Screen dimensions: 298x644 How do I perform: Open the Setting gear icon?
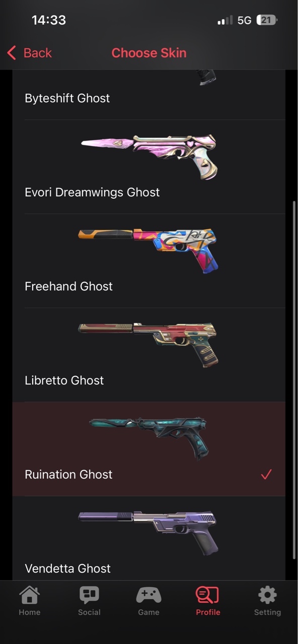pos(267,596)
